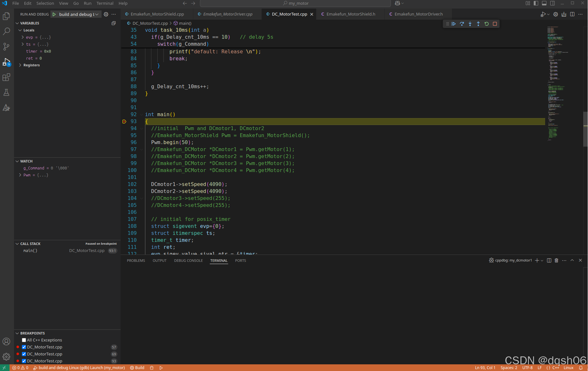Open the Extensions view
588x371 pixels.
(x=6, y=77)
